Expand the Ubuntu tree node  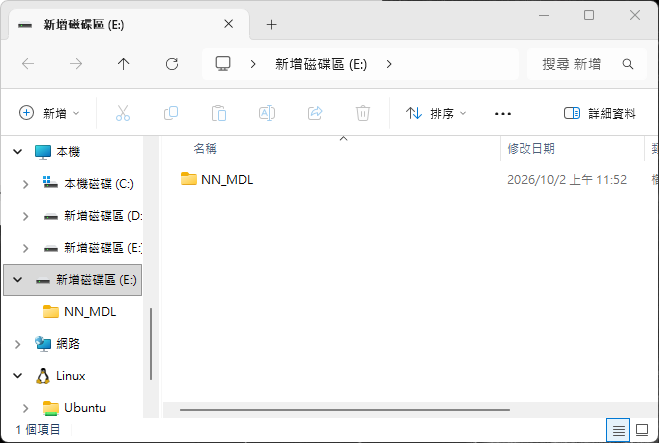click(26, 408)
